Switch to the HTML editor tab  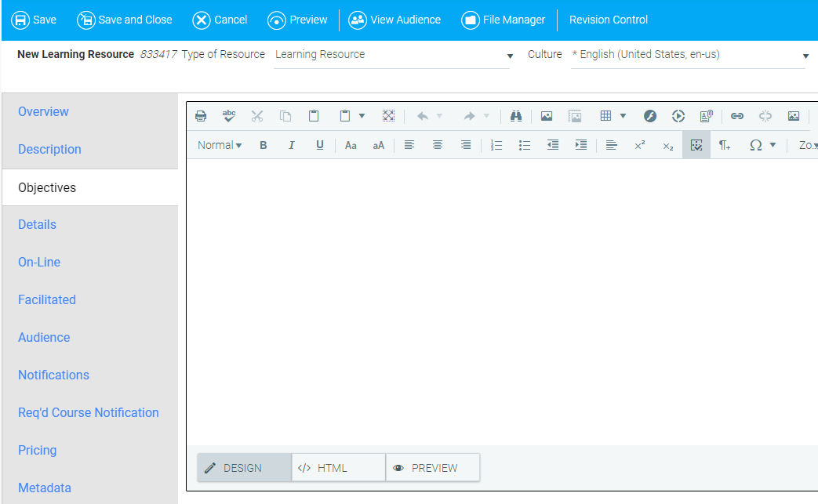(338, 468)
